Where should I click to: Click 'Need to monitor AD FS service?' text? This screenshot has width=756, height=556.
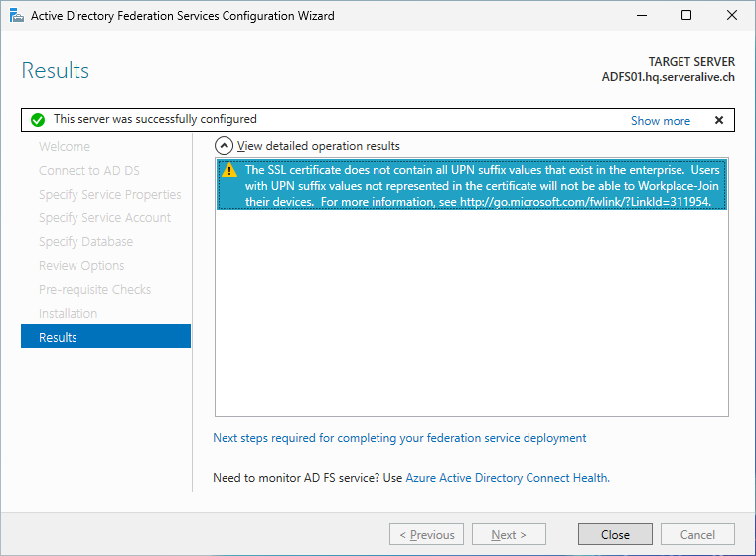296,478
